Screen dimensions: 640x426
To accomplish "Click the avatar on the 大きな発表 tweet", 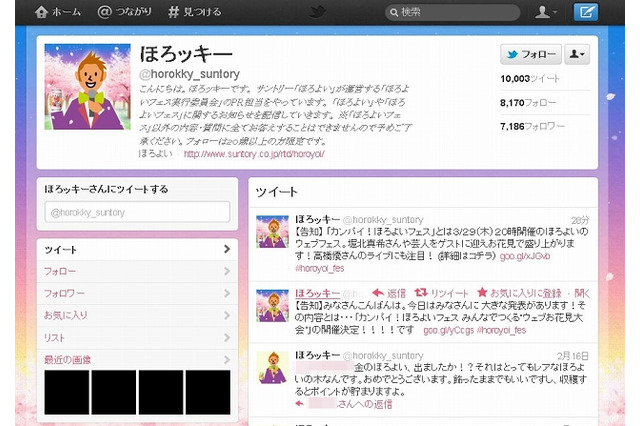I will [x=272, y=306].
